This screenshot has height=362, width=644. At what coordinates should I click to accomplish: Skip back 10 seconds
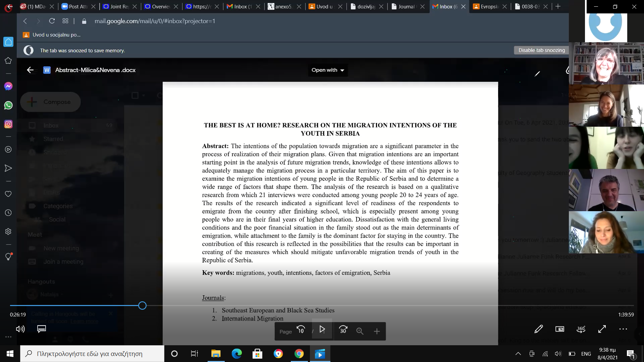pyautogui.click(x=301, y=330)
